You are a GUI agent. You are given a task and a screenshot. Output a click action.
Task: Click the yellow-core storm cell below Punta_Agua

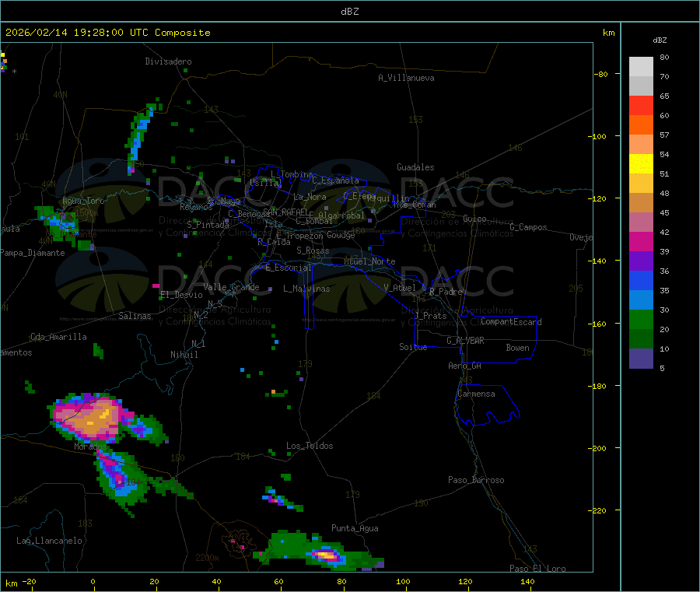[x=327, y=555]
